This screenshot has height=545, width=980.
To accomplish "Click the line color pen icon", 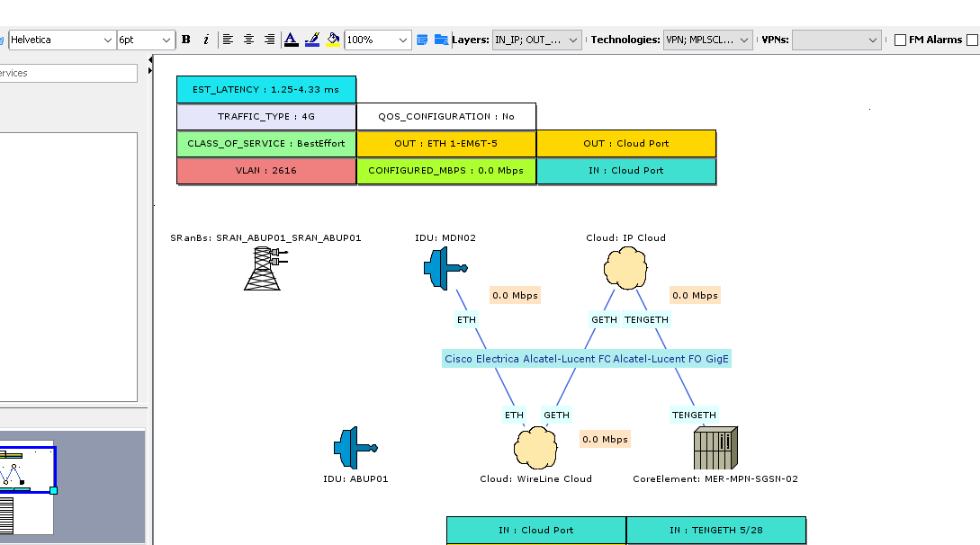I will tap(312, 40).
